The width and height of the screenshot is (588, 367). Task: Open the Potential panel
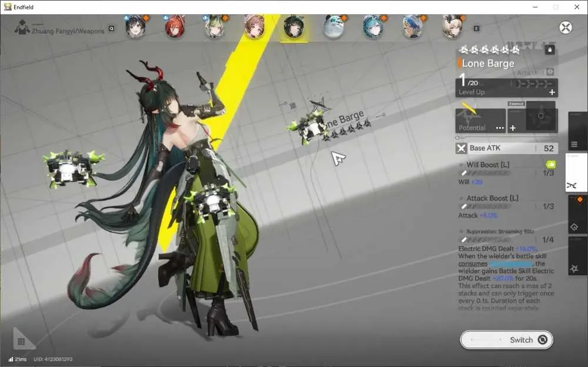point(480,121)
